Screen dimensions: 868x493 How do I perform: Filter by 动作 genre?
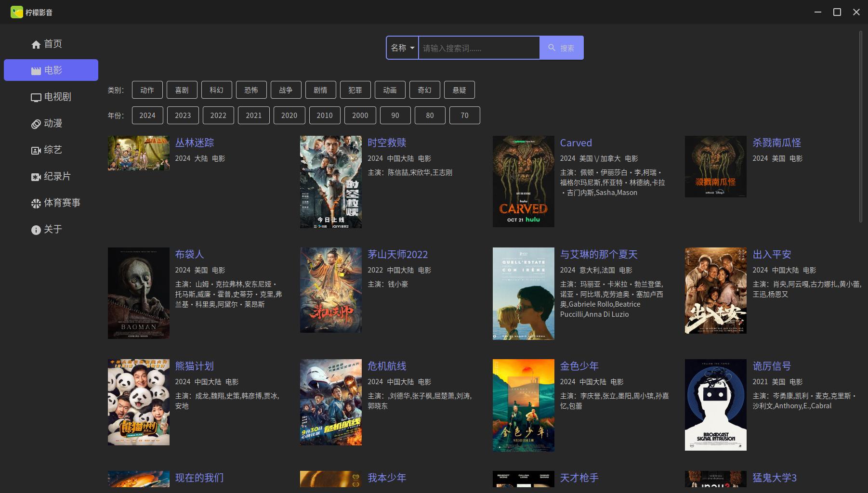click(147, 90)
